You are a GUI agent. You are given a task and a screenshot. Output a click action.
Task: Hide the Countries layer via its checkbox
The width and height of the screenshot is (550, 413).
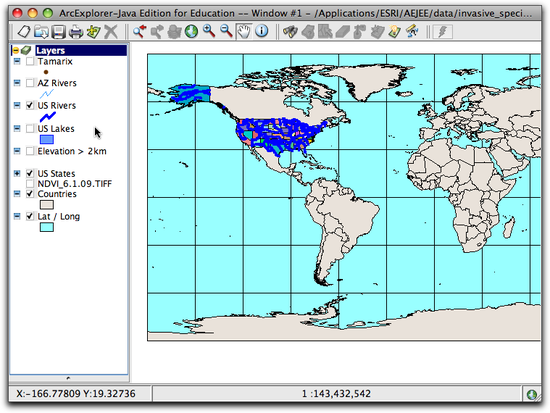point(30,194)
